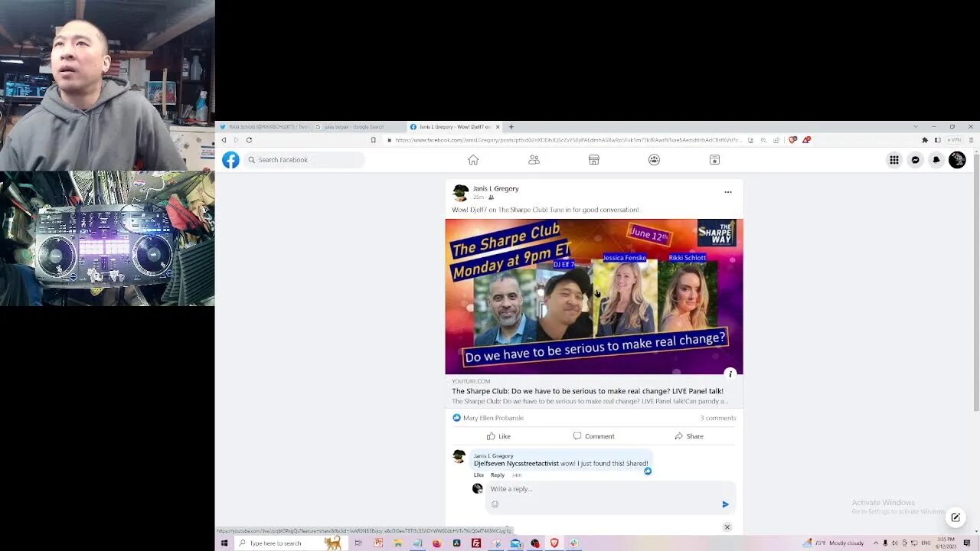
Task: Close the Janis L Gregory Facebook tab
Action: [497, 127]
